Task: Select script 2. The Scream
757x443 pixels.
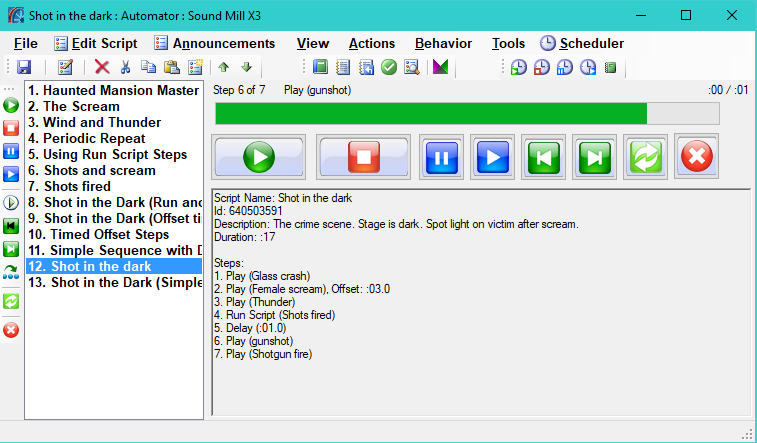Action: (x=114, y=106)
